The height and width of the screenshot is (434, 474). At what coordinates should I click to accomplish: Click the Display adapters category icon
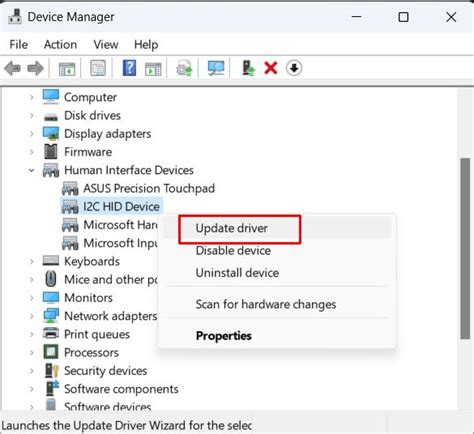pyautogui.click(x=51, y=133)
